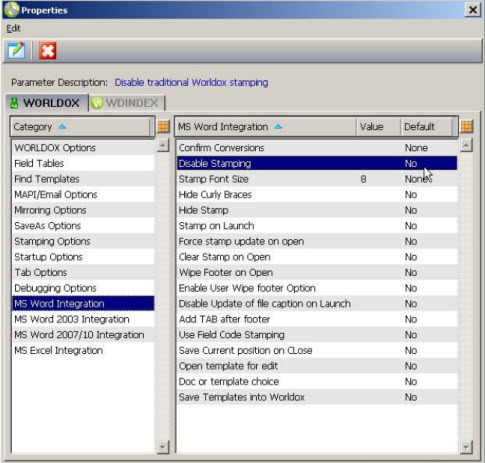The height and width of the screenshot is (463, 485).
Task: Select Mirroring Options category
Action: [x=83, y=210]
